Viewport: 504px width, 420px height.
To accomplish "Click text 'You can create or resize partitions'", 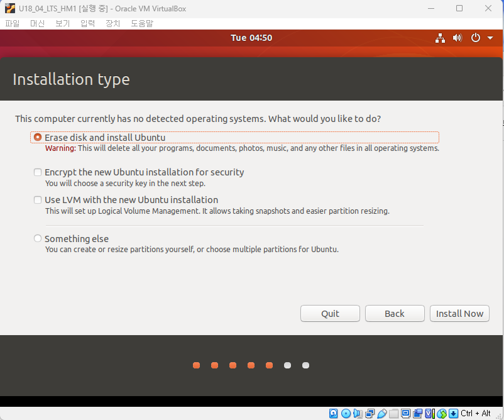I will tap(192, 249).
